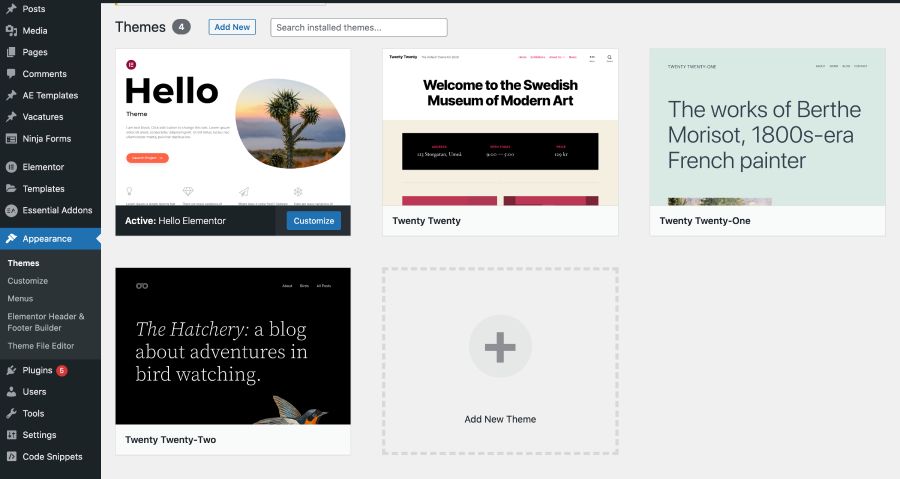
Task: Click the Twenty Twenty-One theme name
Action: pos(705,221)
